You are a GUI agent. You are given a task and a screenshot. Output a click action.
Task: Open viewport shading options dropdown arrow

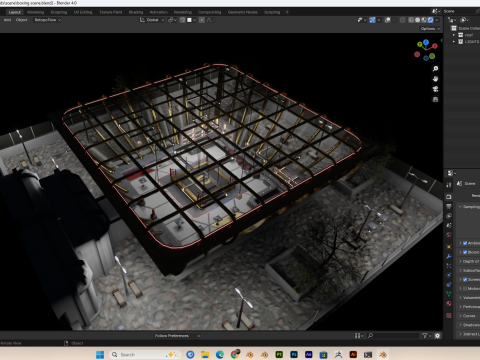click(x=437, y=20)
